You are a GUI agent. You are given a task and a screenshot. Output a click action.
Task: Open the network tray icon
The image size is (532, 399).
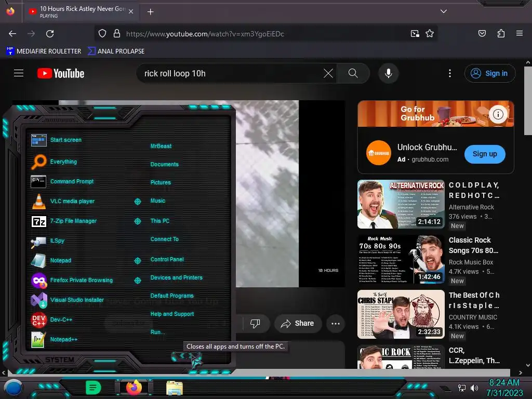461,388
